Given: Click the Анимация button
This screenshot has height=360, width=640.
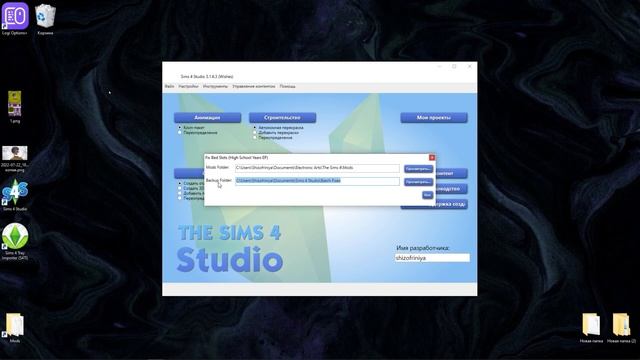Looking at the screenshot, I should pos(207,118).
